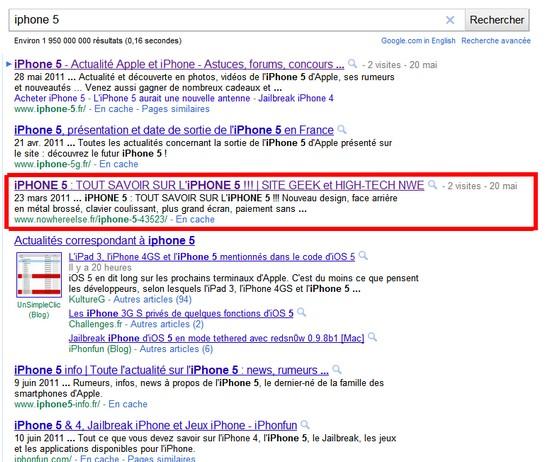550x462 pixels.
Task: Open 'Pages similaires' for www.iphone-5.fr
Action: tap(175, 109)
